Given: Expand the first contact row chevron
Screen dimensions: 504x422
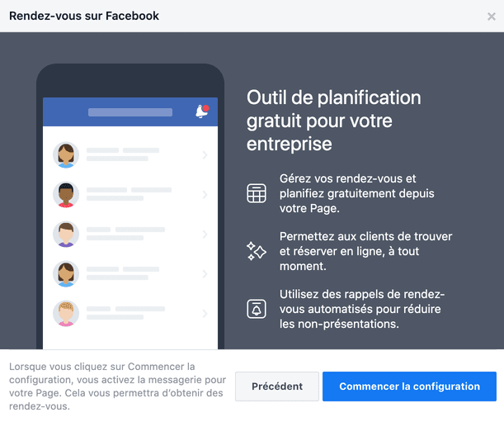Looking at the screenshot, I should point(205,155).
